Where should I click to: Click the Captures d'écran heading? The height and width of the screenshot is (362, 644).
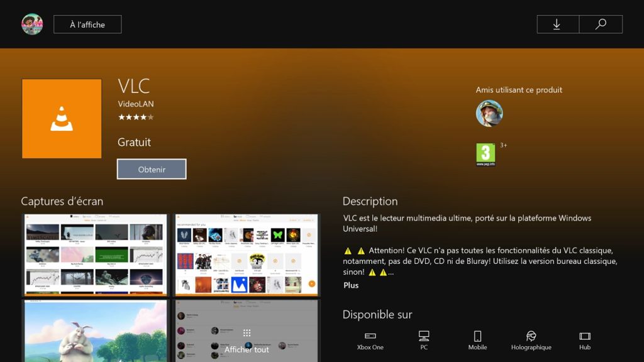coord(62,201)
